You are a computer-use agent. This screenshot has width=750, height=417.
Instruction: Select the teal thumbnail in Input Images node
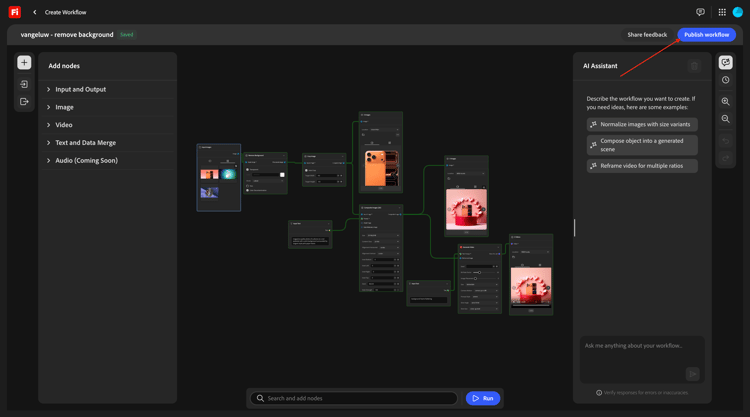[x=228, y=175]
